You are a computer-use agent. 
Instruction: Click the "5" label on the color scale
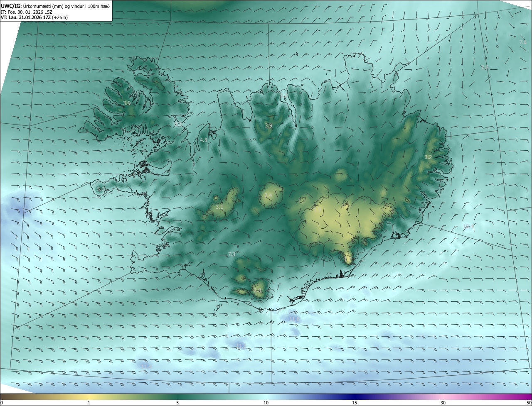[x=177, y=403]
